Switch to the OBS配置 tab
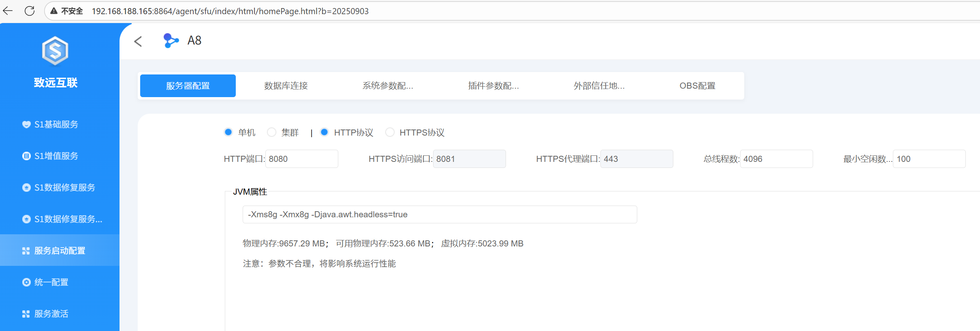The image size is (980, 331). pos(698,86)
